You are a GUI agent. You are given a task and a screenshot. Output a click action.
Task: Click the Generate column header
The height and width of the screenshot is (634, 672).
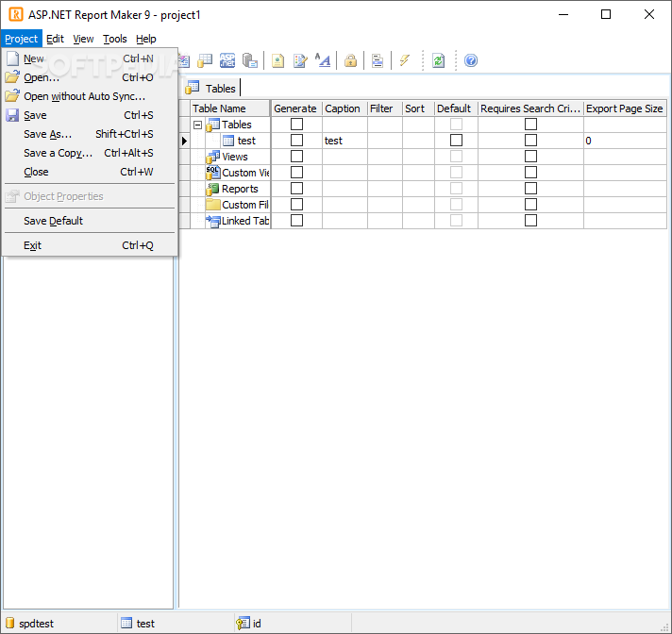296,108
